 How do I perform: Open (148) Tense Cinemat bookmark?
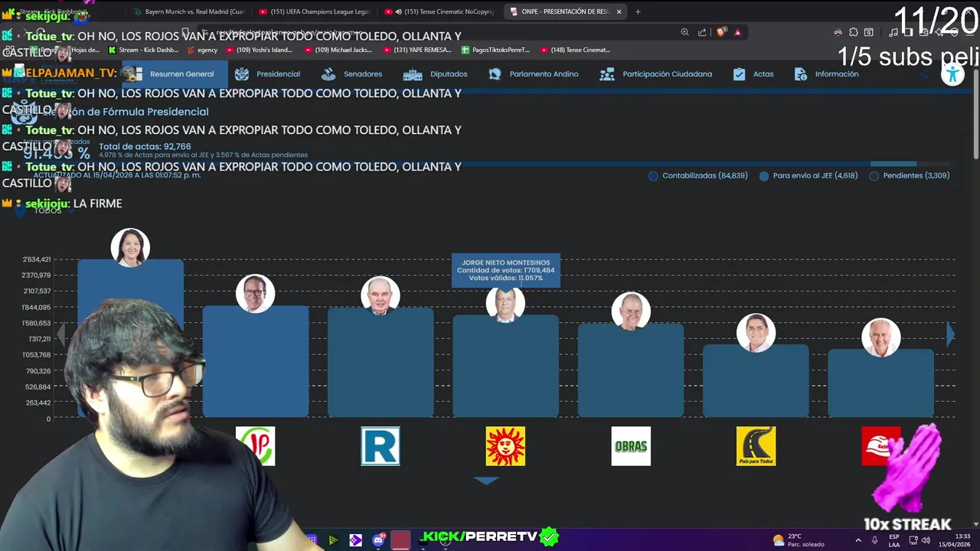click(575, 50)
